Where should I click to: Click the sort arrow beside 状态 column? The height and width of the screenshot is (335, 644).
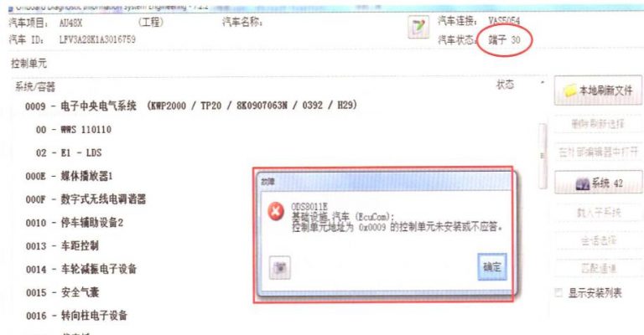543,83
